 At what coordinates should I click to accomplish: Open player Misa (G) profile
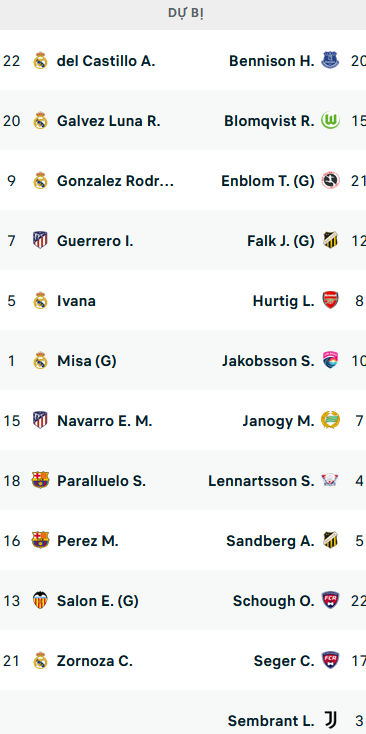(x=87, y=361)
